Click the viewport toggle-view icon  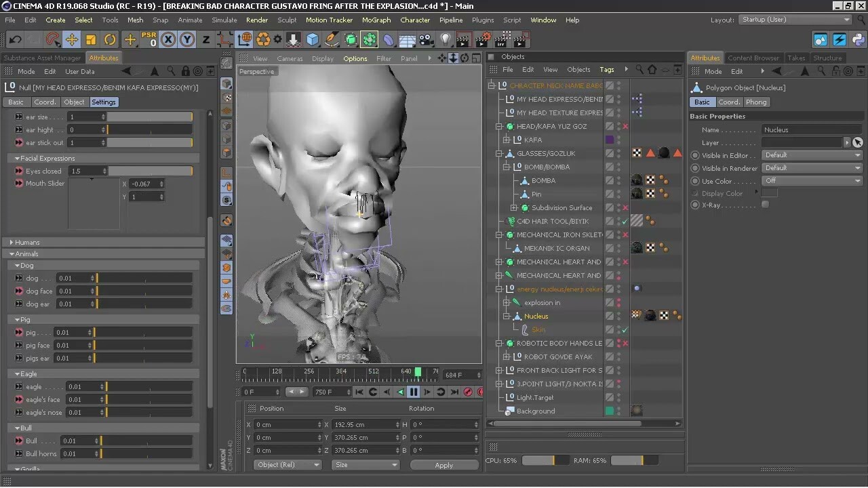coord(476,58)
